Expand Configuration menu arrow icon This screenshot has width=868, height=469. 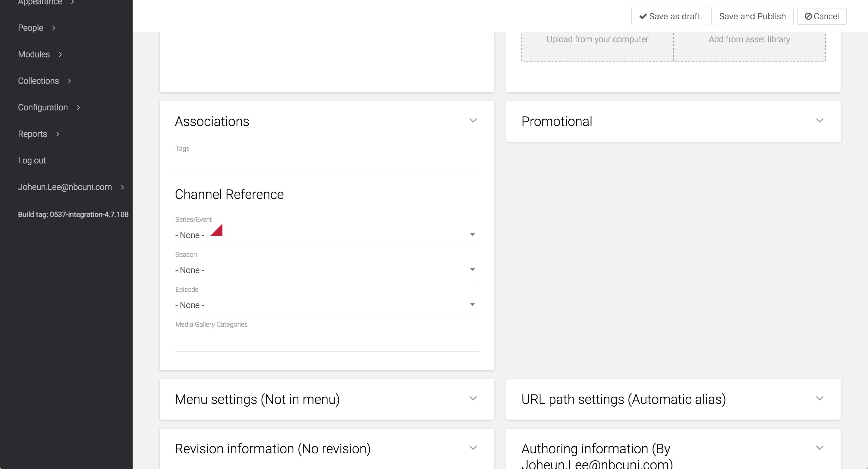(78, 108)
